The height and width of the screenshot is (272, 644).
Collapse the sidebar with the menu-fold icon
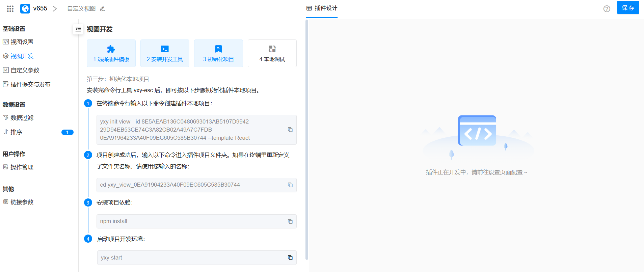point(78,29)
